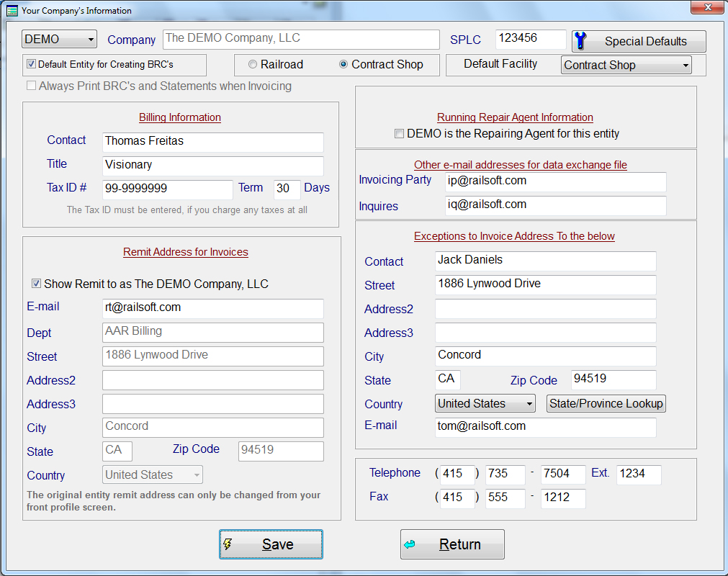Click the SPLC number field
Image resolution: width=728 pixels, height=576 pixels.
(x=530, y=40)
